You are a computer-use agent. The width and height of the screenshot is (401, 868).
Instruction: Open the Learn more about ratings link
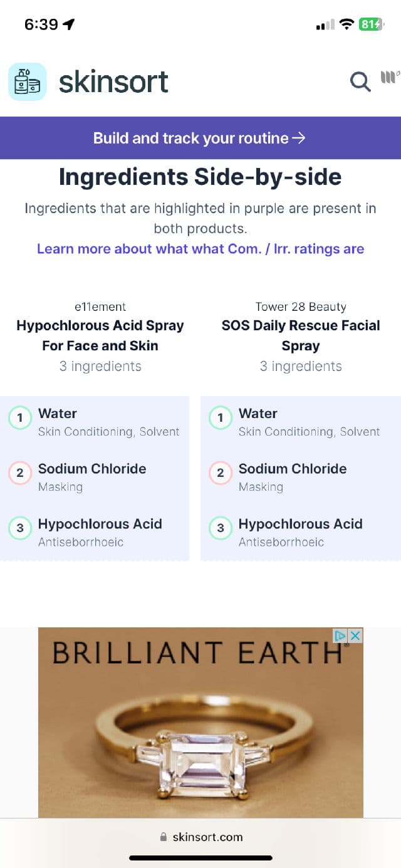[x=200, y=249]
